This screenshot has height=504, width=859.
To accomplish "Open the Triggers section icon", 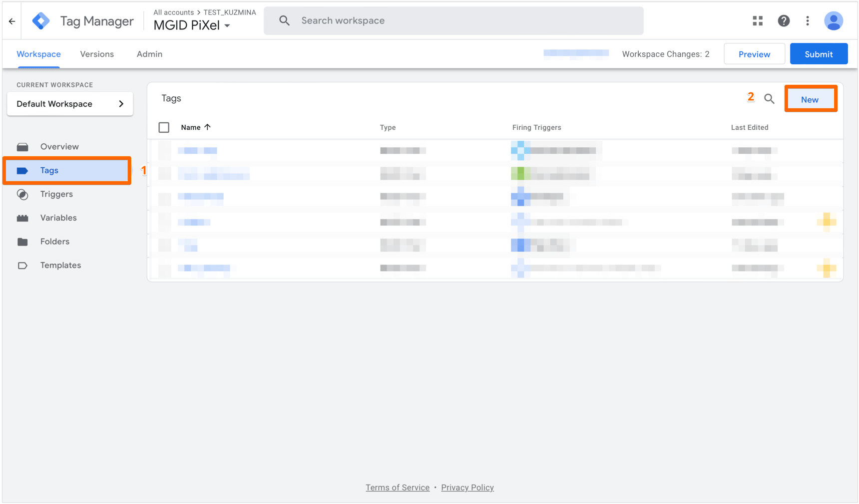I will 23,194.
